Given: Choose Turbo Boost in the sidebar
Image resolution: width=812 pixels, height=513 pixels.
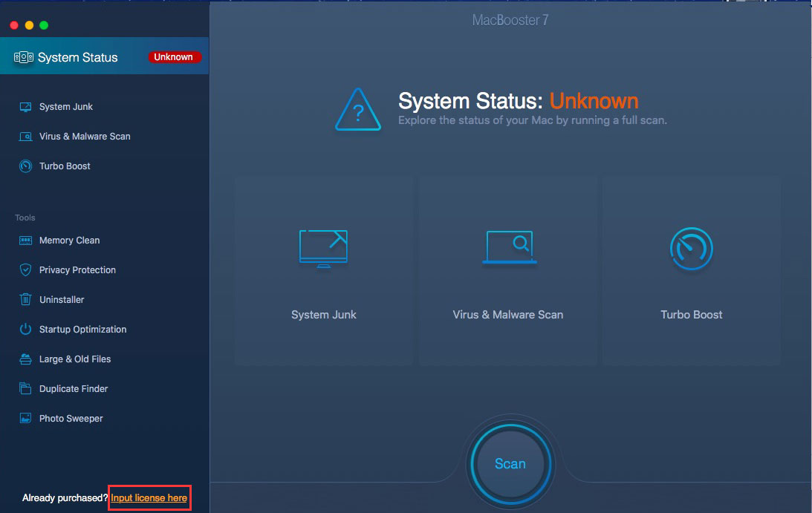Looking at the screenshot, I should (x=65, y=166).
